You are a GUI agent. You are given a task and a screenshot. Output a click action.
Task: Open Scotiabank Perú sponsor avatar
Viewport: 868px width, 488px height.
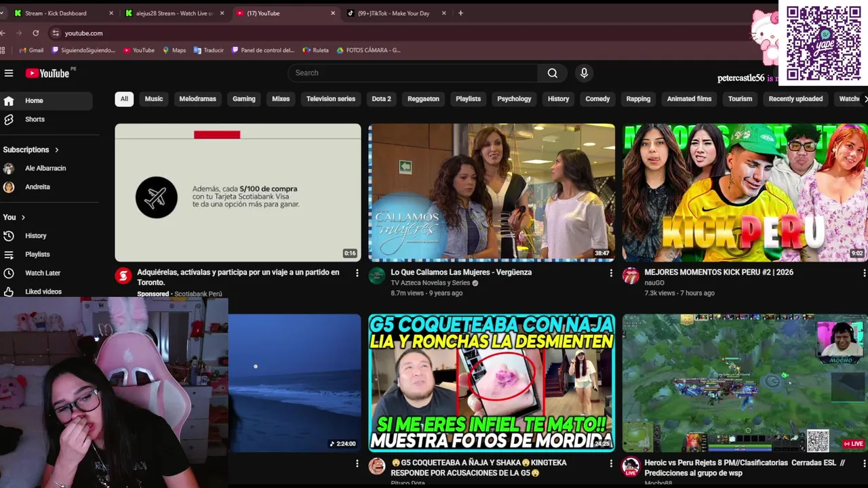coord(123,276)
